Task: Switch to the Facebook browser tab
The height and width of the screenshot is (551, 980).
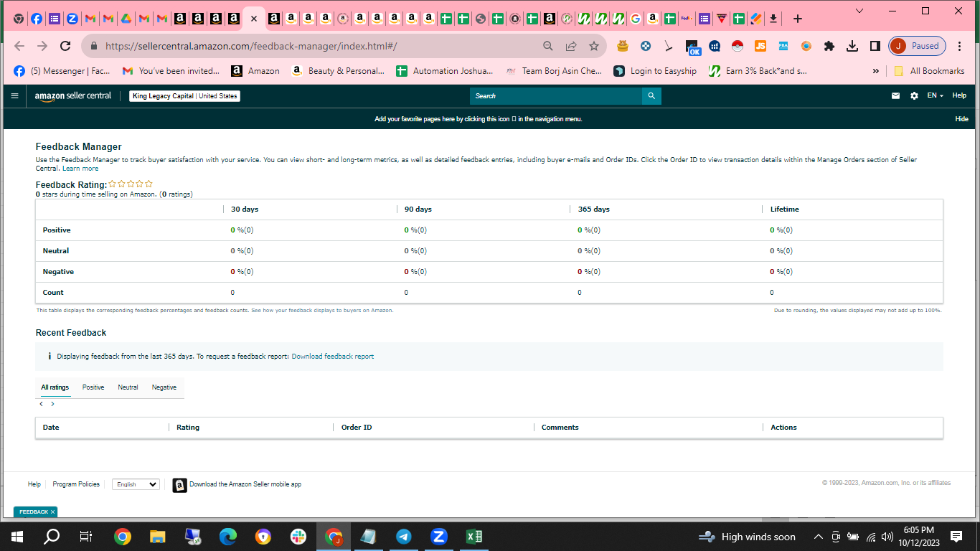Action: [x=37, y=19]
